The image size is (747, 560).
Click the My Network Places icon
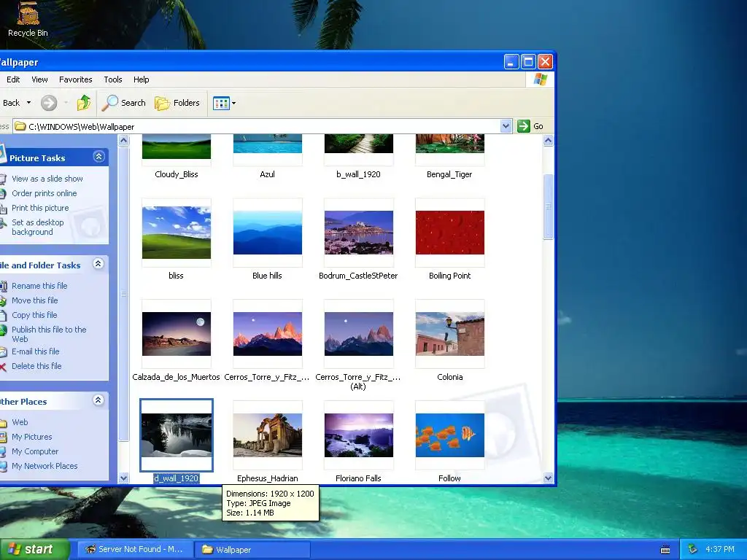(x=4, y=466)
